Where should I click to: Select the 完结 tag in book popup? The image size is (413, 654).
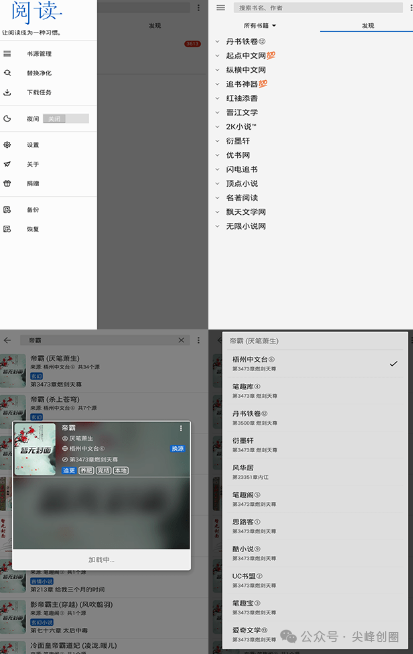(103, 470)
